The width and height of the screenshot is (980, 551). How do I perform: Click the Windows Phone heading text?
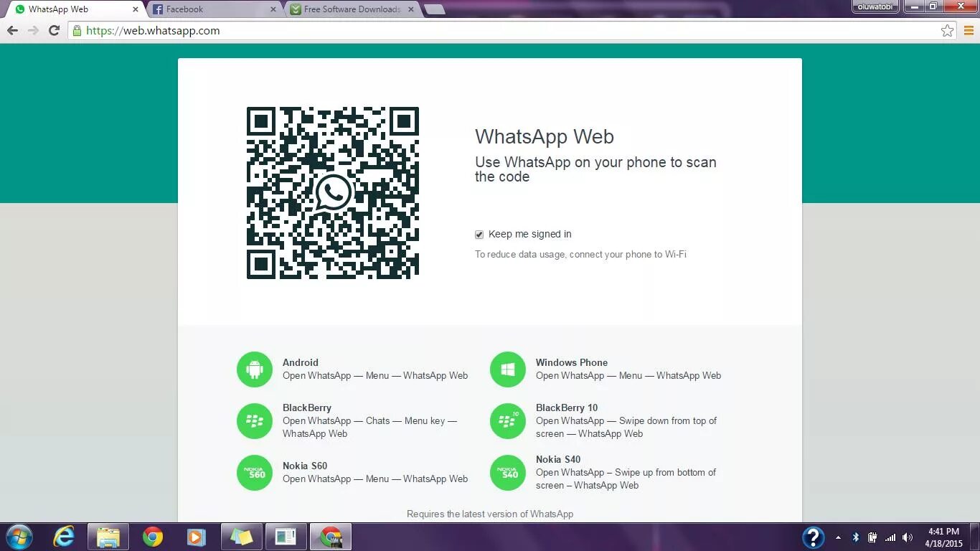(572, 362)
